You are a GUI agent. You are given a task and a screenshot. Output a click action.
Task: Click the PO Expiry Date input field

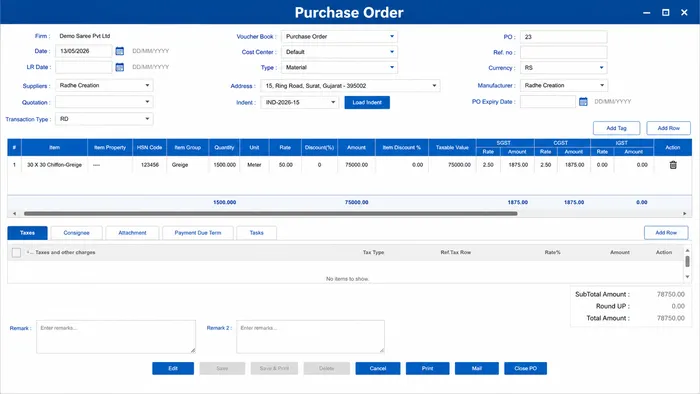pos(548,102)
